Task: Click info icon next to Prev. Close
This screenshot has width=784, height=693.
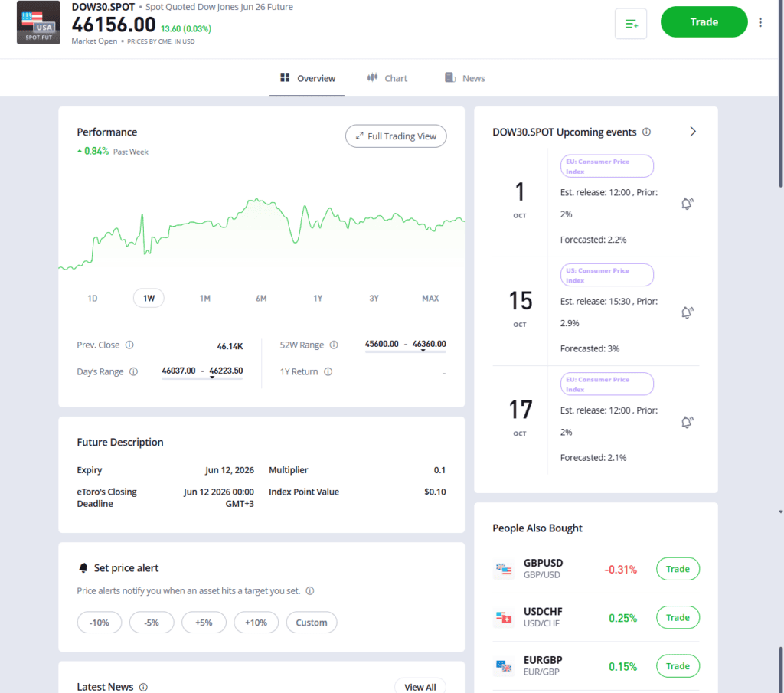Action: [x=129, y=345]
